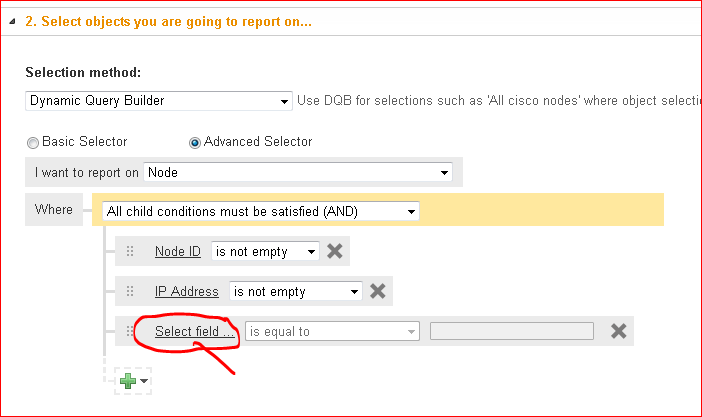Screen dimensions: 702x417
Task: Click the green plus add condition icon
Action: [128, 381]
